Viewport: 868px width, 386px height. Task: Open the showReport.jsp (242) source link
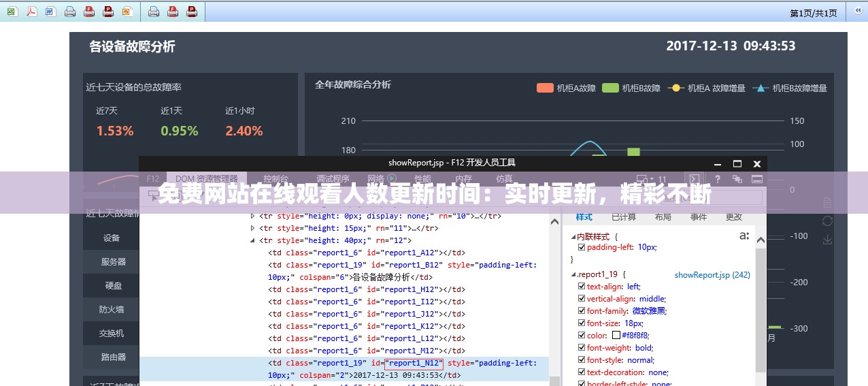click(712, 275)
